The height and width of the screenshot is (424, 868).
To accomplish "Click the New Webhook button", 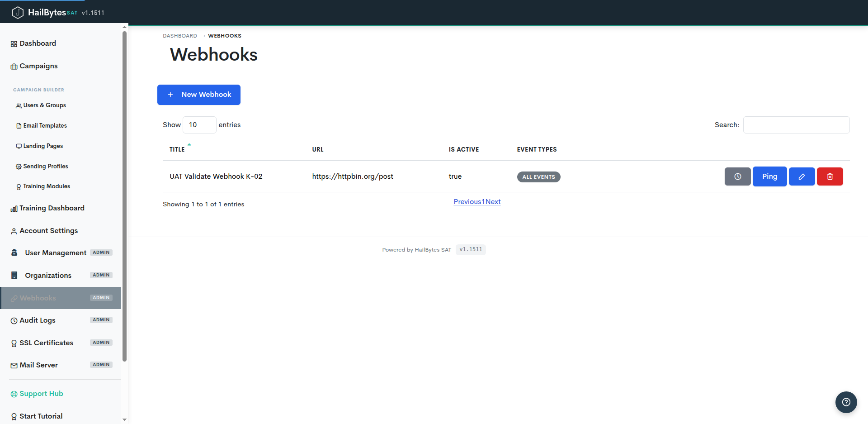I will coord(199,95).
